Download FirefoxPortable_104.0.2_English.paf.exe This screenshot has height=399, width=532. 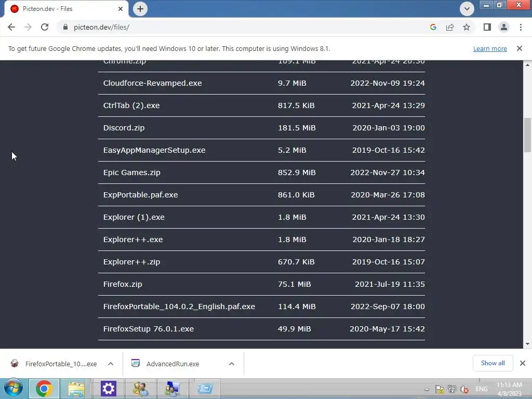[x=179, y=307]
